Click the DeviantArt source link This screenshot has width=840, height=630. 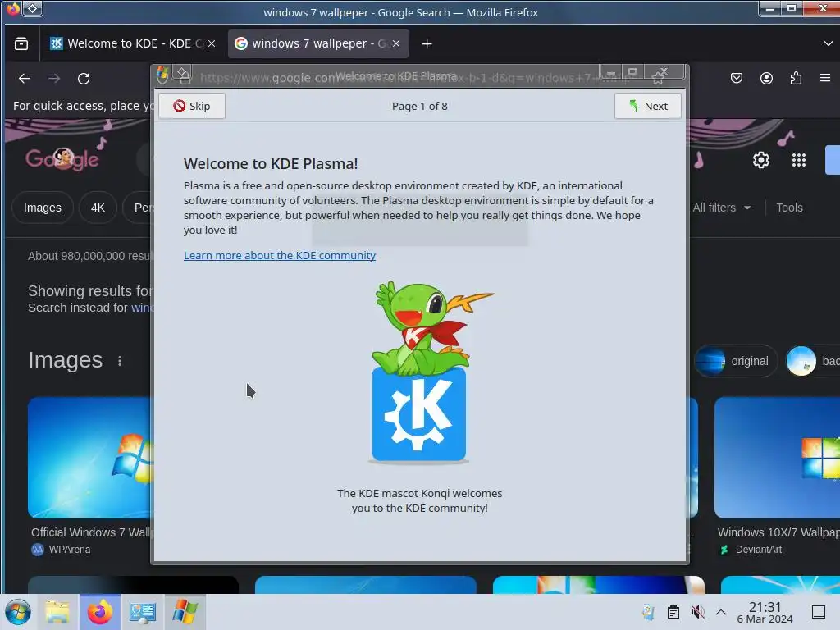click(x=751, y=549)
